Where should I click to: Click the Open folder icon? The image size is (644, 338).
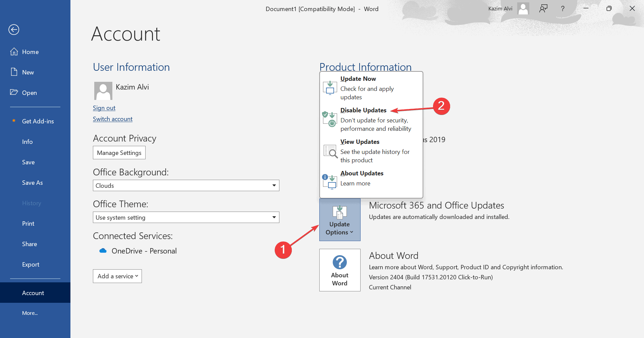(14, 92)
